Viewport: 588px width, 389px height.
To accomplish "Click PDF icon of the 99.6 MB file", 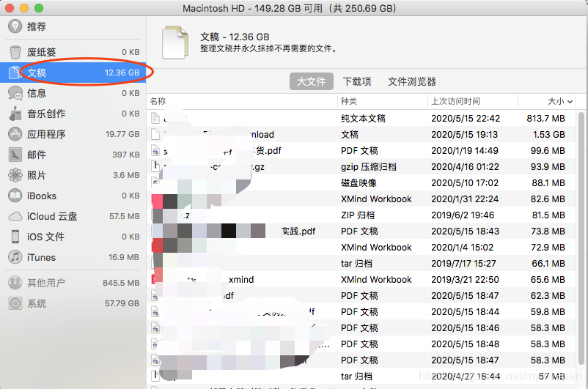I will 155,150.
